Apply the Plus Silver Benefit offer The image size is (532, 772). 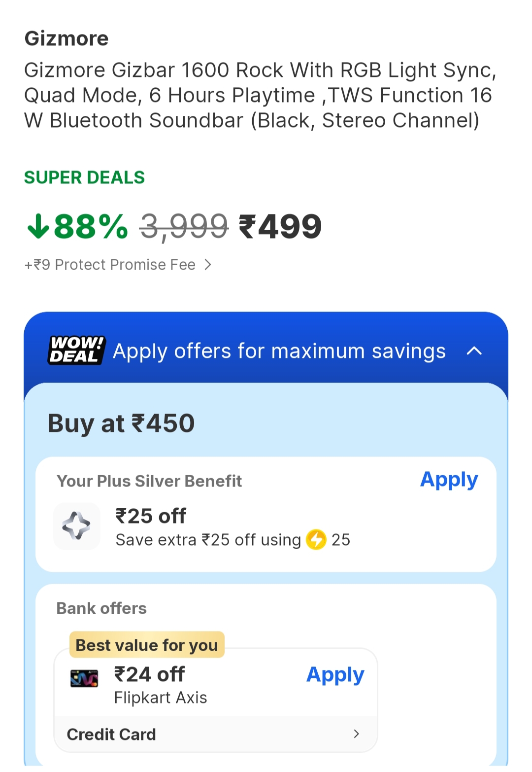pyautogui.click(x=449, y=480)
